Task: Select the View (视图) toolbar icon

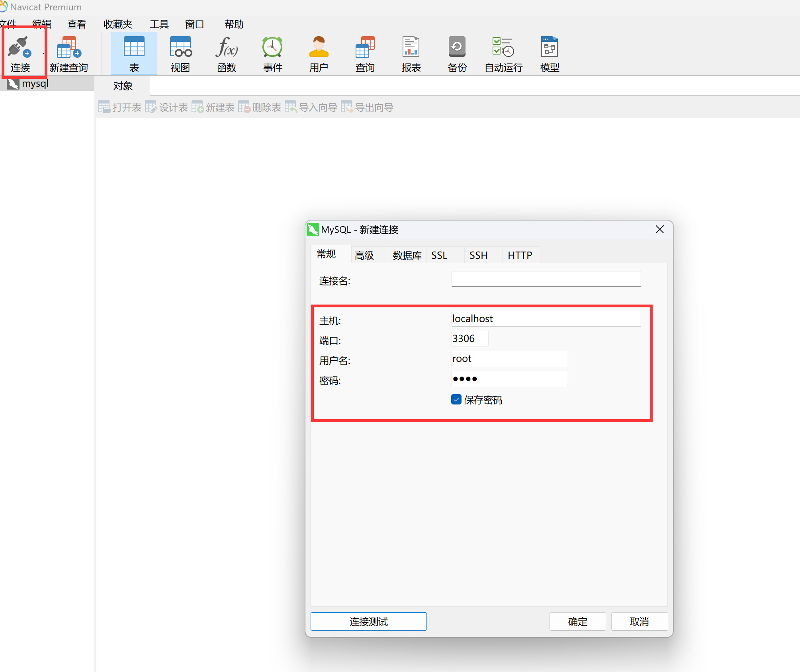Action: click(180, 48)
